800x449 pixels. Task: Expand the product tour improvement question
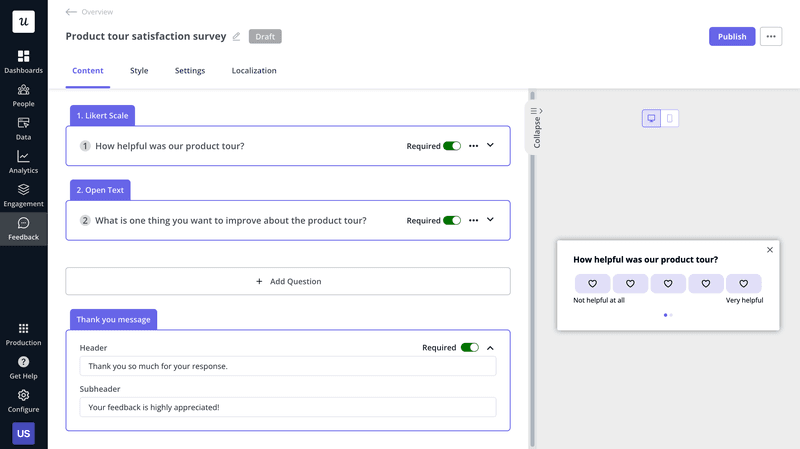pos(490,220)
